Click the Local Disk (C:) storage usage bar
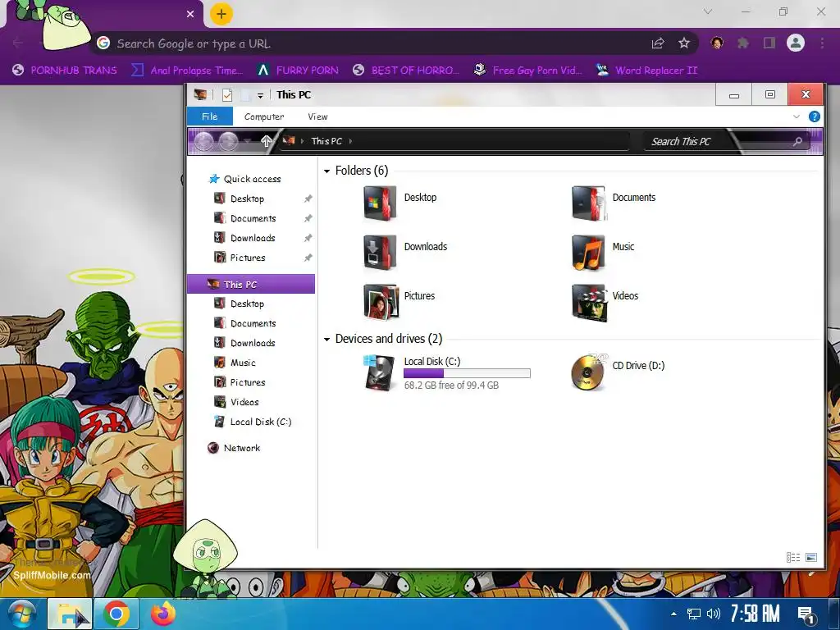The height and width of the screenshot is (630, 840). [x=467, y=373]
